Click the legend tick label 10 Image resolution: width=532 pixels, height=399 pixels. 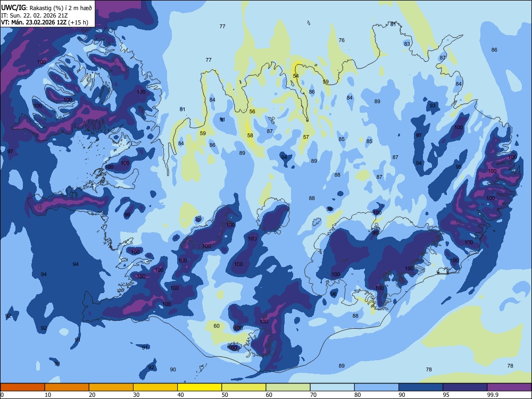tap(48, 395)
